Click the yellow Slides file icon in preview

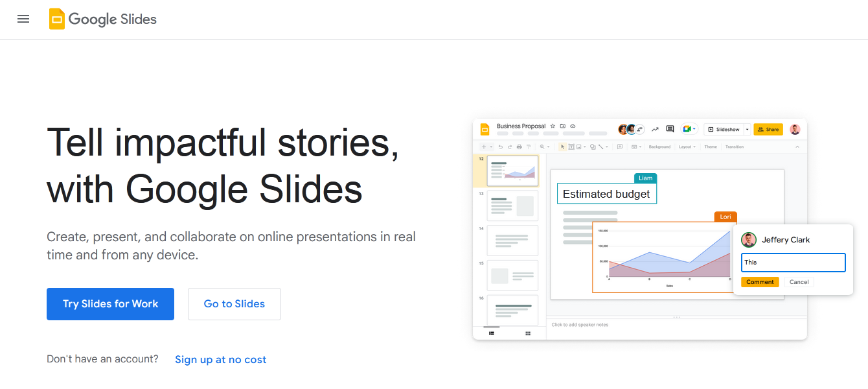(485, 129)
